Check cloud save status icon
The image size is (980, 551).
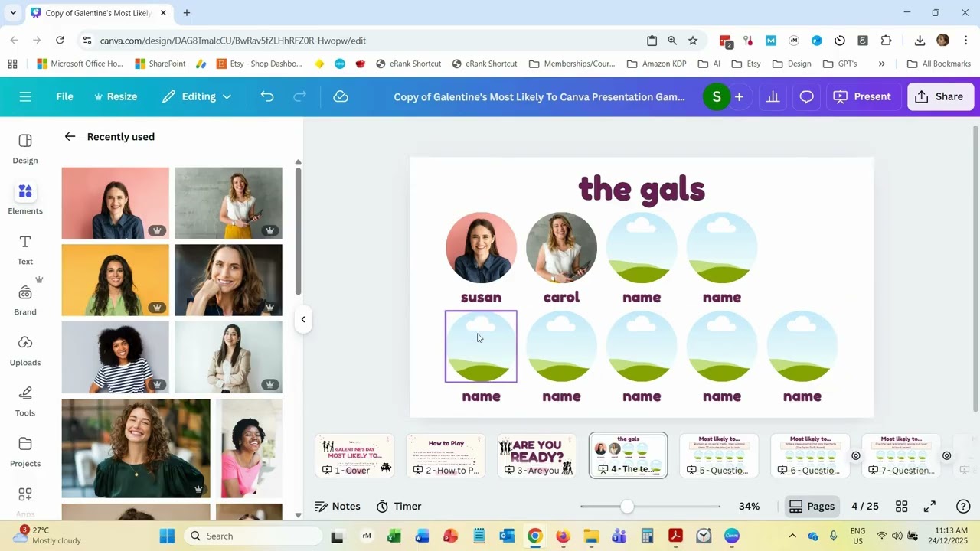(x=341, y=96)
